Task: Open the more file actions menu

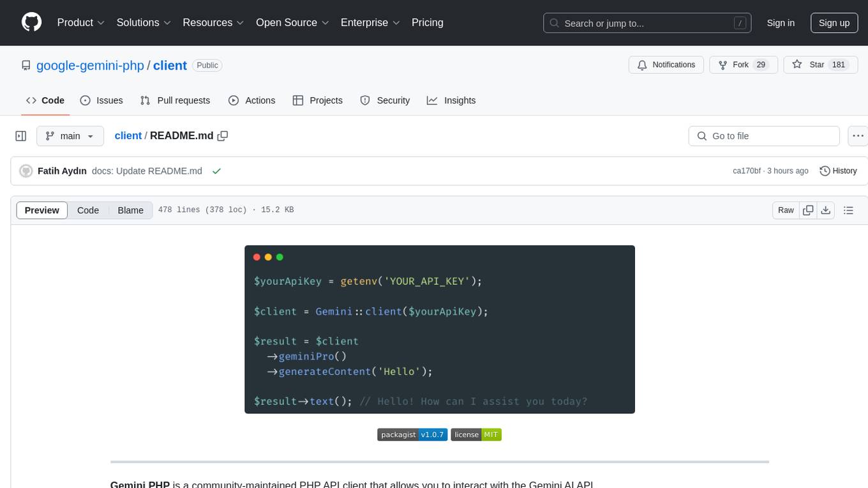Action: click(x=858, y=136)
